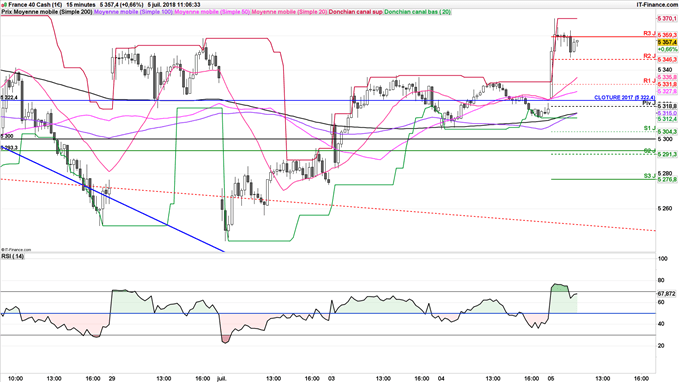Click the R2 J pivot label

pyautogui.click(x=649, y=56)
